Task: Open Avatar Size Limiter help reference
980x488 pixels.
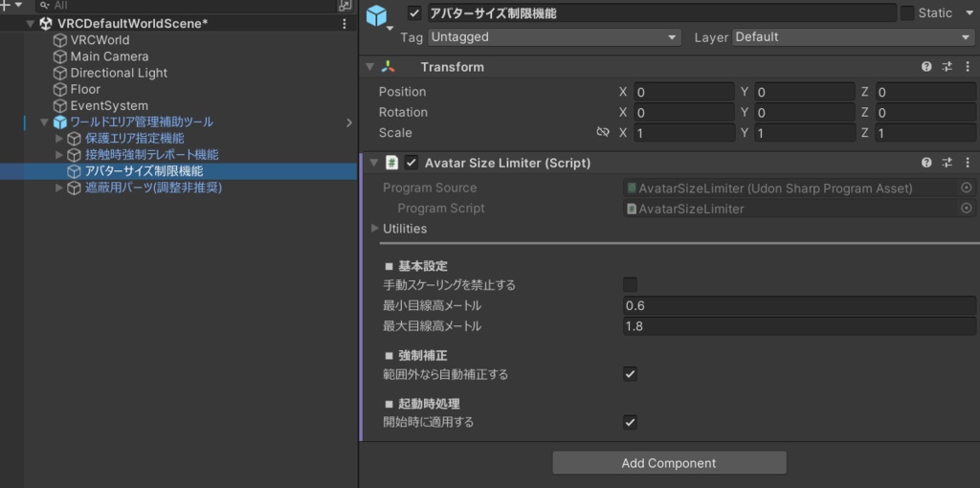Action: 926,163
